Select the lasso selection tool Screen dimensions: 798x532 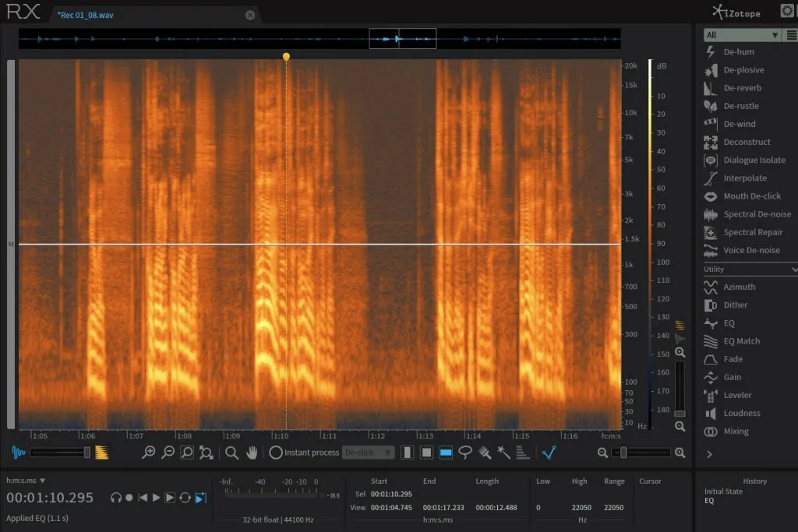pos(464,452)
